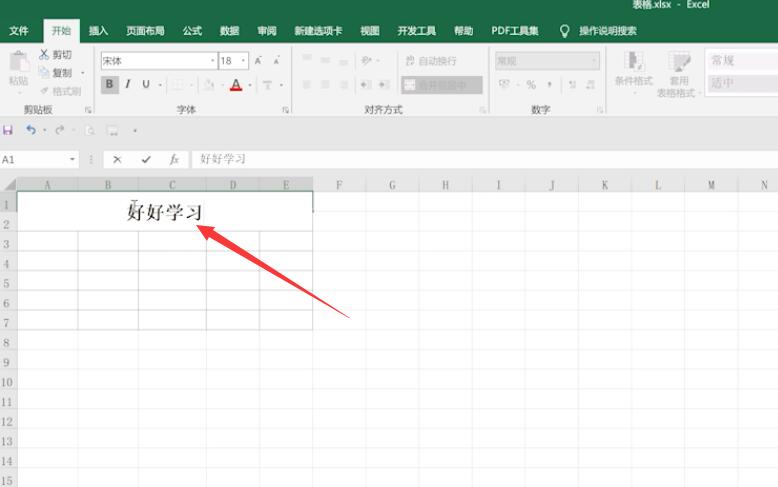Apply percent style (%)
The width and height of the screenshot is (778, 487).
point(531,85)
